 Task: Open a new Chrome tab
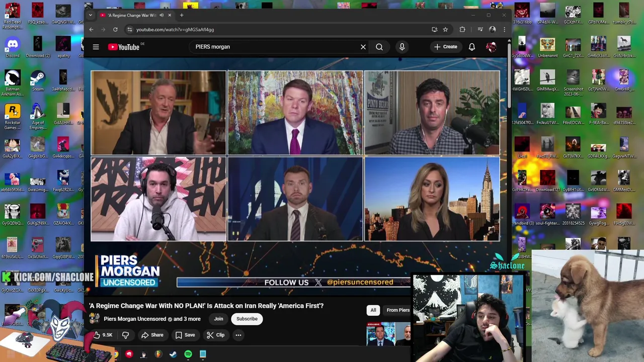click(182, 15)
